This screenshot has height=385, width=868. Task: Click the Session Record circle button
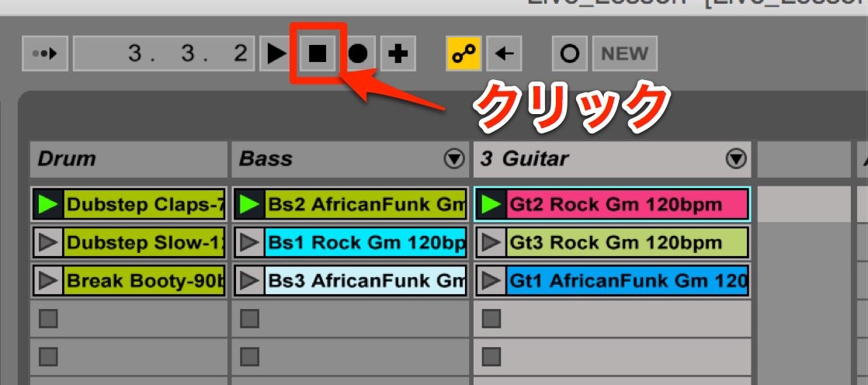click(x=570, y=54)
